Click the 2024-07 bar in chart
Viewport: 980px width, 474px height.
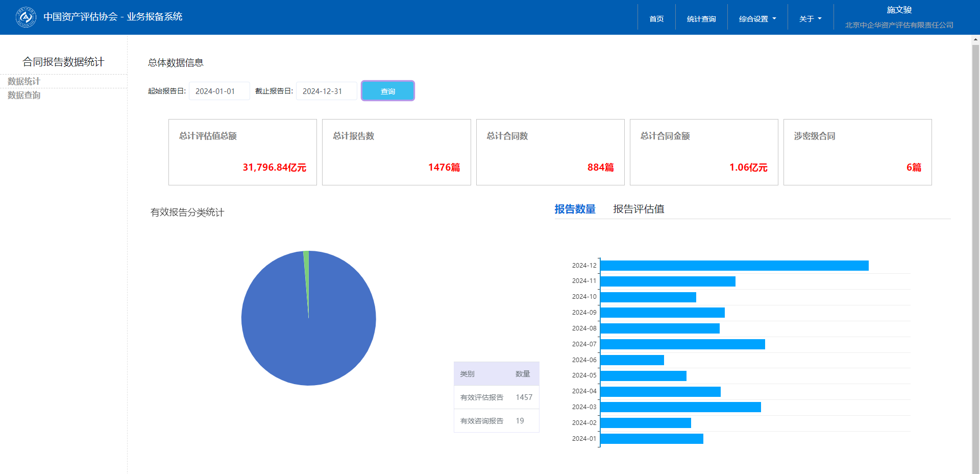tap(682, 344)
